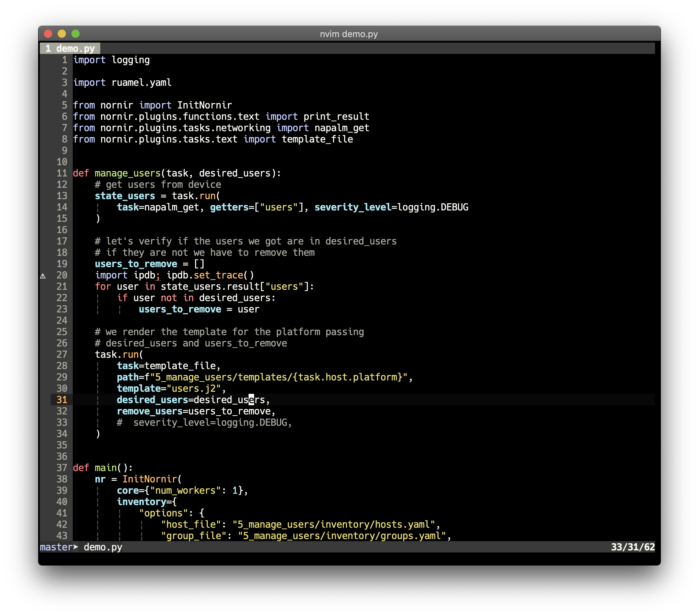Screen dimensions: 699x616
Task: Click 'InitNornir' import on line 5
Action: pos(205,105)
